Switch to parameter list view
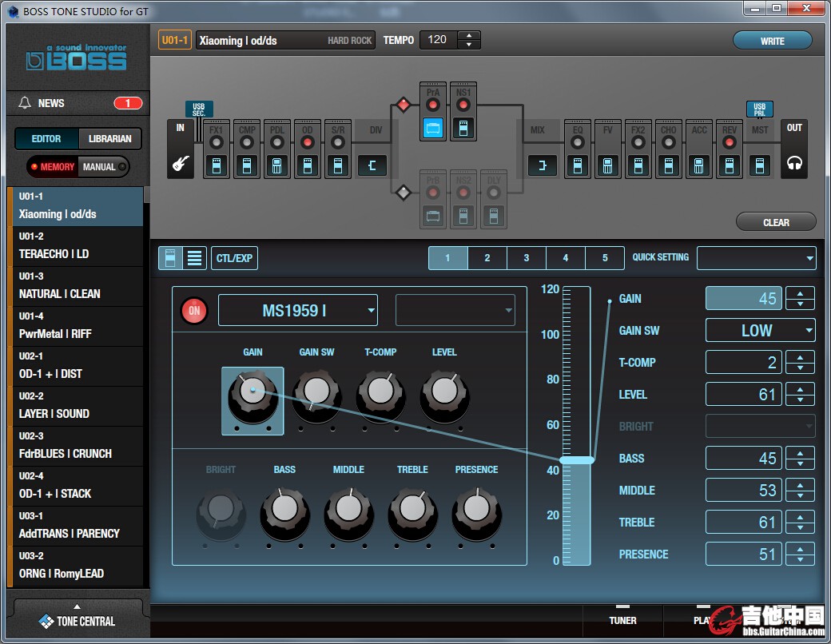 194,258
